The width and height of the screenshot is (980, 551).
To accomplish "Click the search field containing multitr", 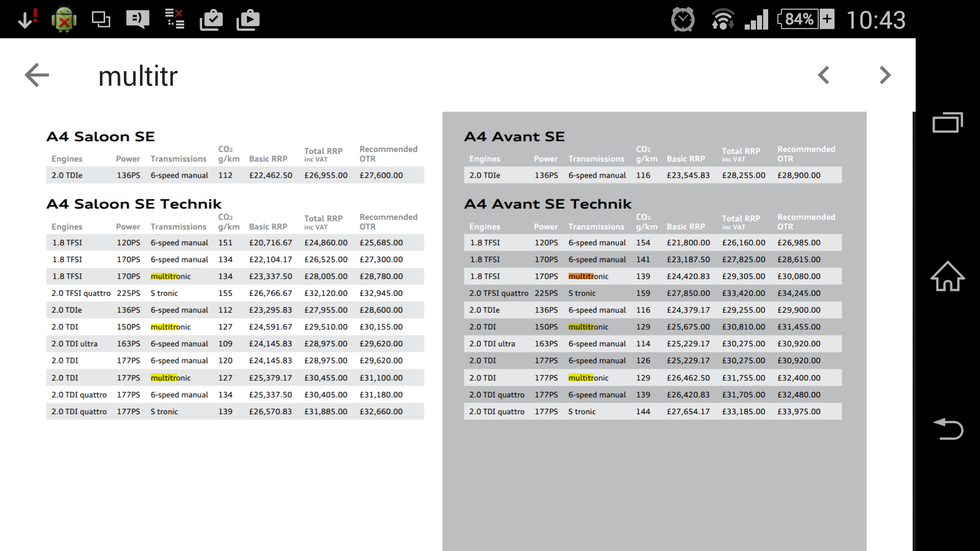I will 138,77.
